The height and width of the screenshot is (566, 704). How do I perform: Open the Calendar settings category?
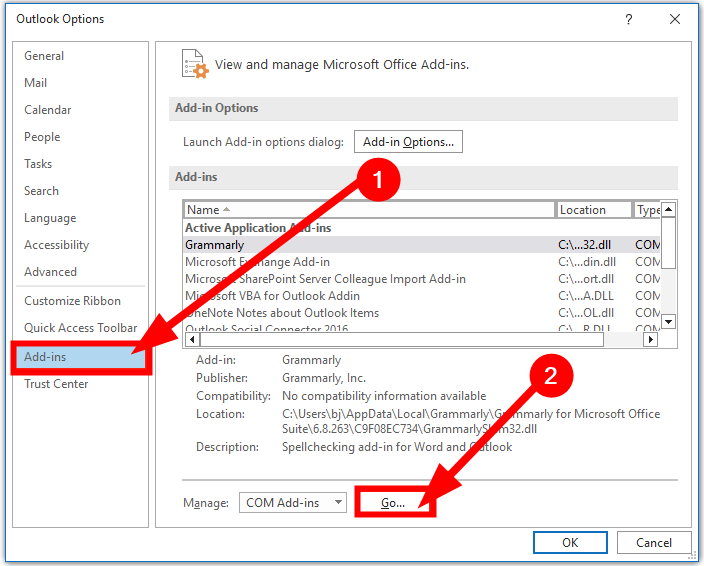point(48,110)
